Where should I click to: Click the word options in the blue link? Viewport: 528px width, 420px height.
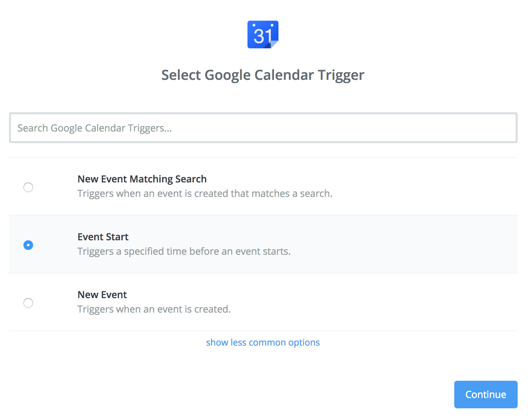tap(304, 343)
